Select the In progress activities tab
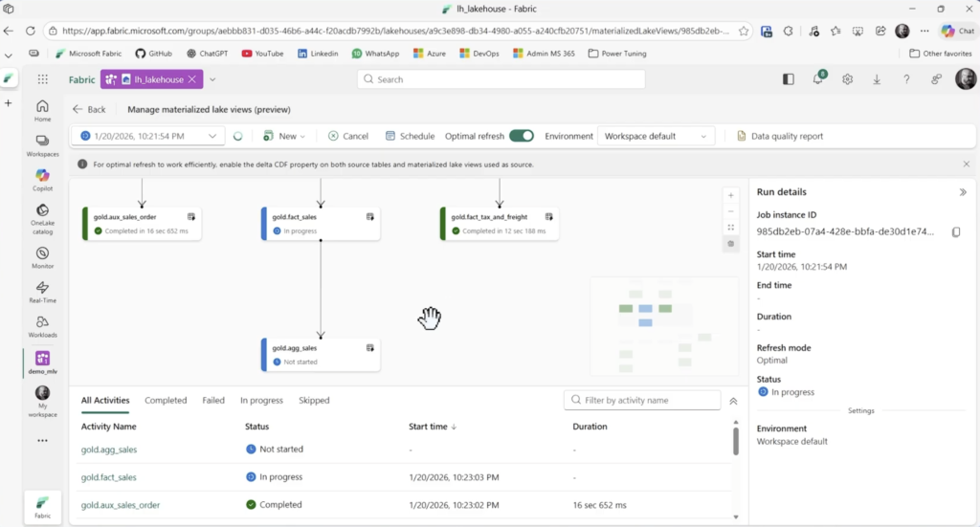The image size is (980, 527). (x=261, y=401)
